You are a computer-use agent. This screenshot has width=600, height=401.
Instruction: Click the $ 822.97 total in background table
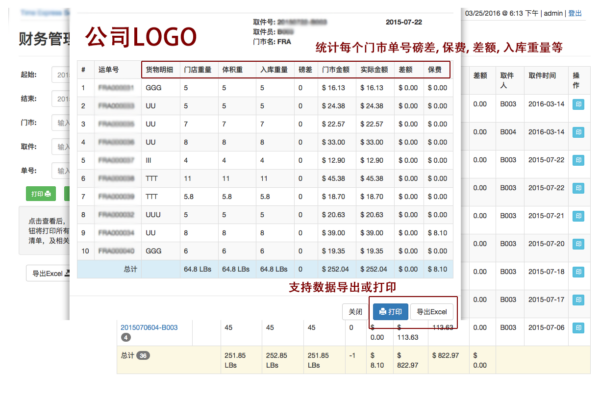point(445,356)
